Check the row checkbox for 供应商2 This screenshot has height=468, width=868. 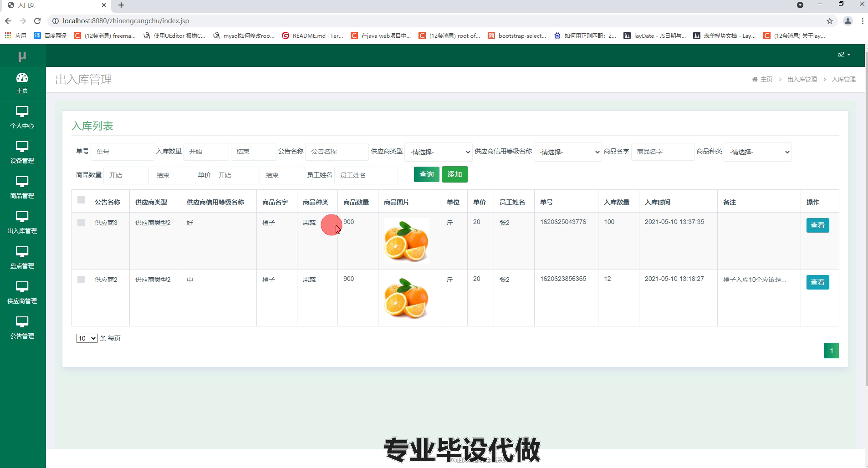click(81, 280)
